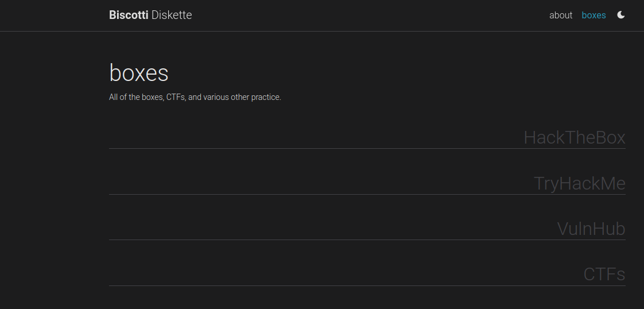
Task: Expand the TryHackMe section
Action: 579,184
